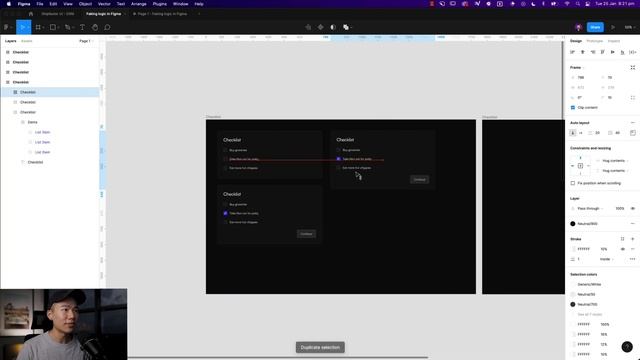Click the Share button
Image resolution: width=640 pixels, height=360 pixels.
pos(595,27)
